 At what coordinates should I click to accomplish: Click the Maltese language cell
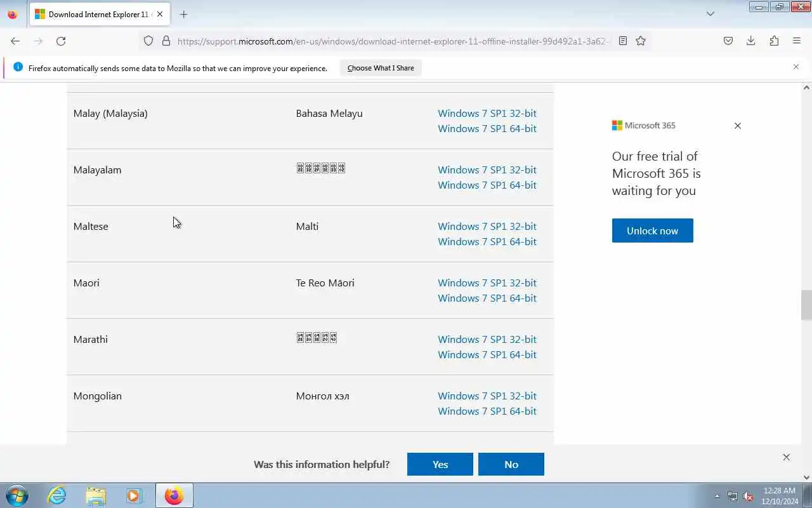click(x=91, y=226)
